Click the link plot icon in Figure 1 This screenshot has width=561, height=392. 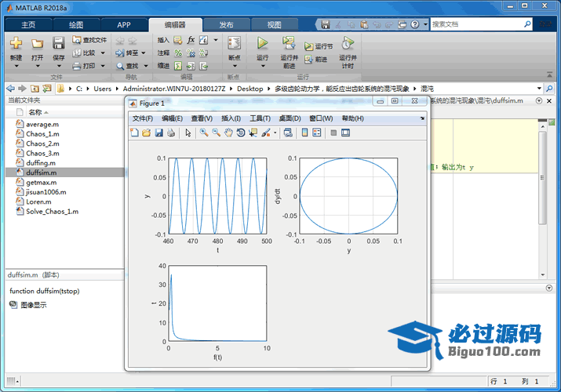pyautogui.click(x=288, y=133)
